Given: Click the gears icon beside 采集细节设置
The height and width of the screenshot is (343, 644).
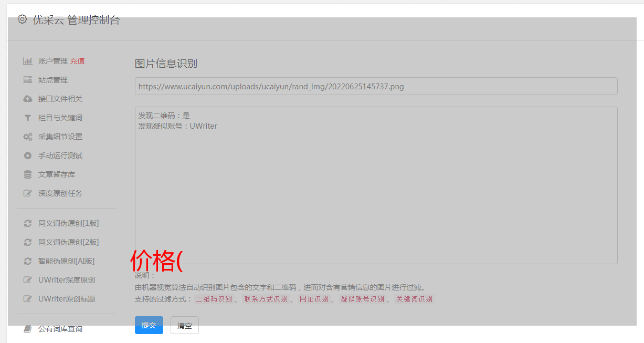Looking at the screenshot, I should [28, 137].
